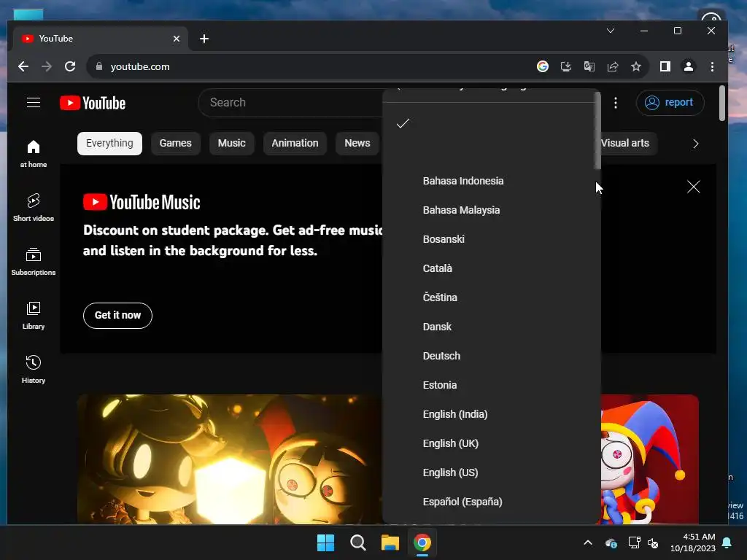The height and width of the screenshot is (560, 747).
Task: Choose English (India) language
Action: coord(489,414)
